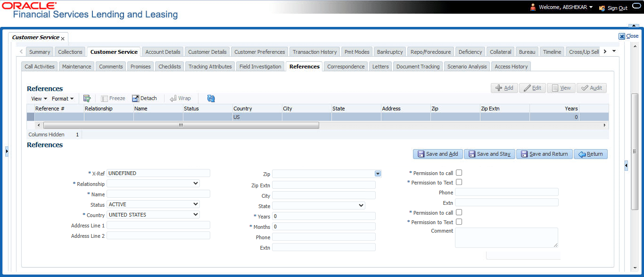
Task: Open the State dropdown
Action: tap(319, 206)
